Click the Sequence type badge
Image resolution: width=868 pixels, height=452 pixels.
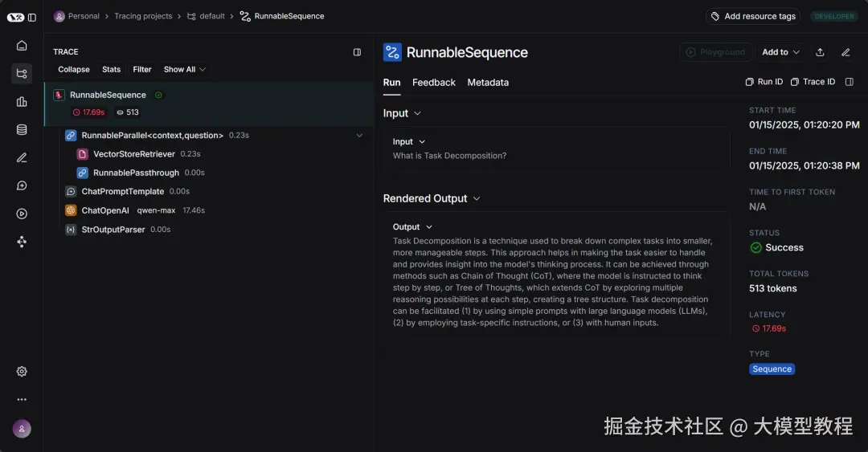coord(772,369)
